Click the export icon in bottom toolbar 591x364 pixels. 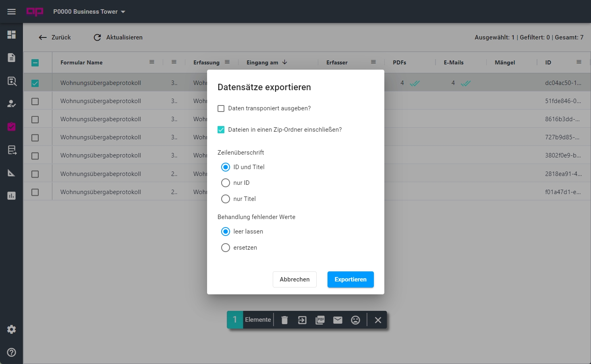pos(302,320)
